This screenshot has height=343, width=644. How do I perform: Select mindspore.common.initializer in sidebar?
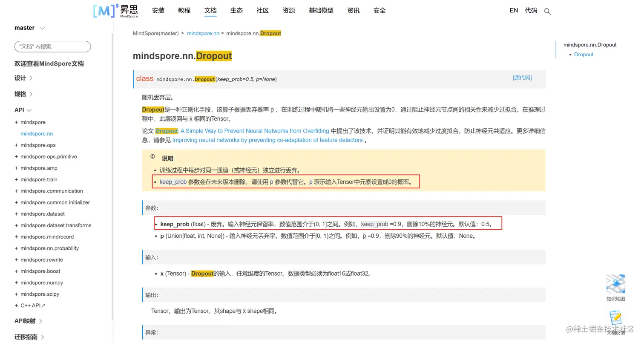(x=55, y=203)
